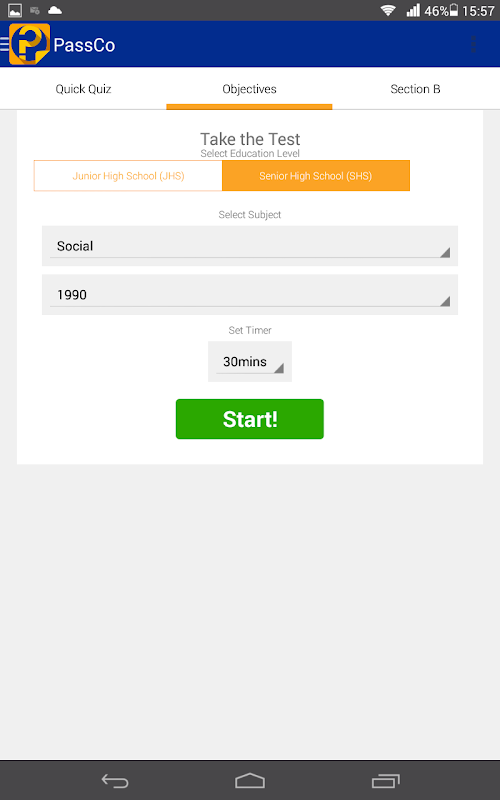The image size is (500, 800).
Task: Tap the PassCo logo icon
Action: click(30, 44)
